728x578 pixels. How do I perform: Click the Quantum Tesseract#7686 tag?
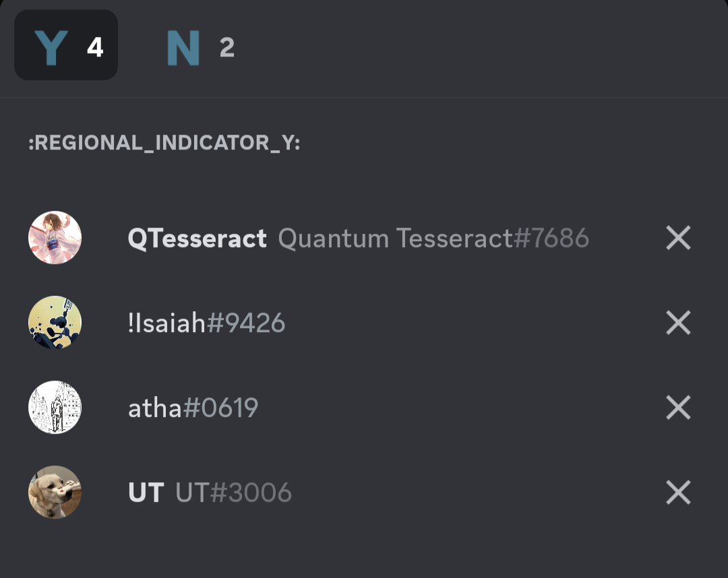click(433, 238)
